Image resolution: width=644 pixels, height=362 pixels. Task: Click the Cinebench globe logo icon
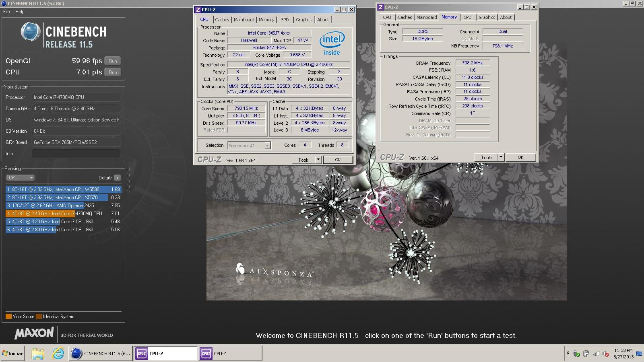tap(30, 32)
